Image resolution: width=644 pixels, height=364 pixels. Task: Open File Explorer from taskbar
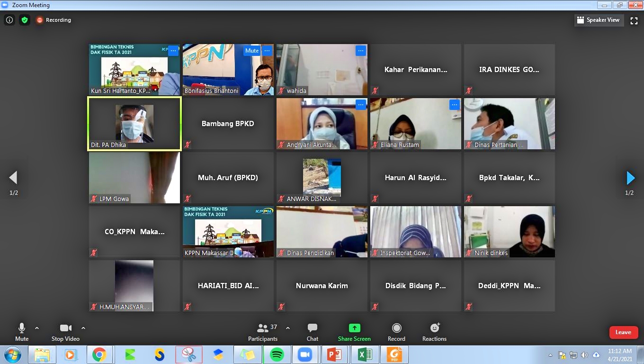[x=42, y=355]
